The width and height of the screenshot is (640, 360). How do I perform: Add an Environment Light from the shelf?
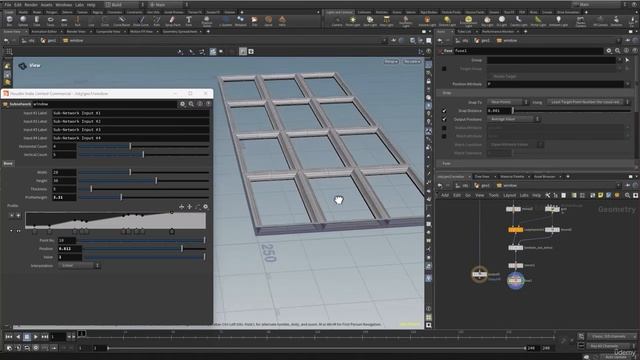pos(468,21)
